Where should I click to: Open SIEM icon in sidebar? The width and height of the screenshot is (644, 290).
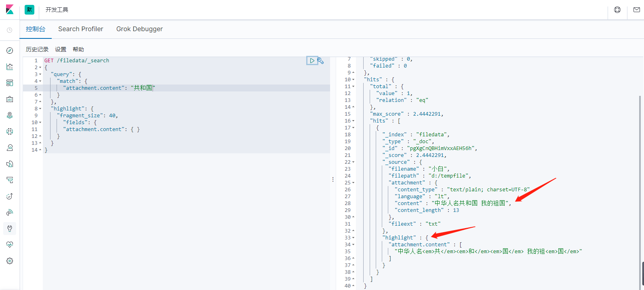pyautogui.click(x=10, y=212)
